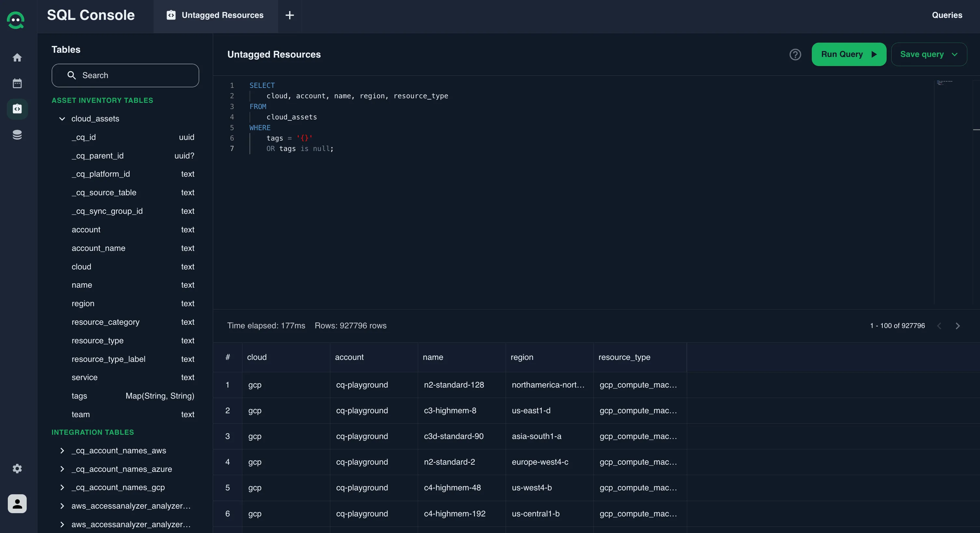980x533 pixels.
Task: Click the region column header
Action: click(550, 357)
